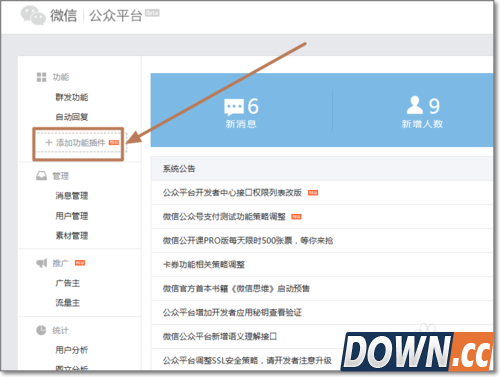
Task: Click the 管理 inbox icon
Action: click(x=41, y=176)
